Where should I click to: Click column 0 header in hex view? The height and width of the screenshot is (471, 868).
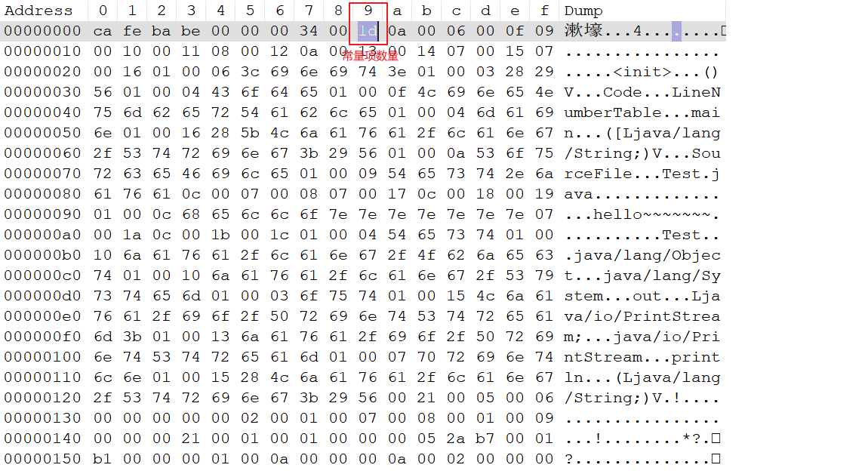(x=103, y=11)
